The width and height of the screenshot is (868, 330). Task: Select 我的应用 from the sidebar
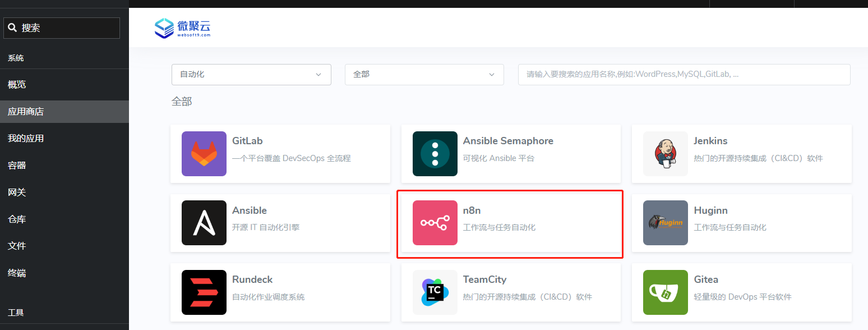coord(26,139)
